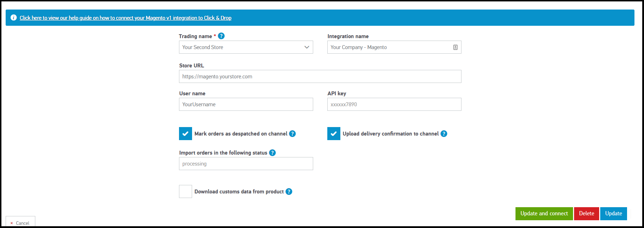The image size is (644, 228).
Task: Click the Update and connect button
Action: point(544,214)
